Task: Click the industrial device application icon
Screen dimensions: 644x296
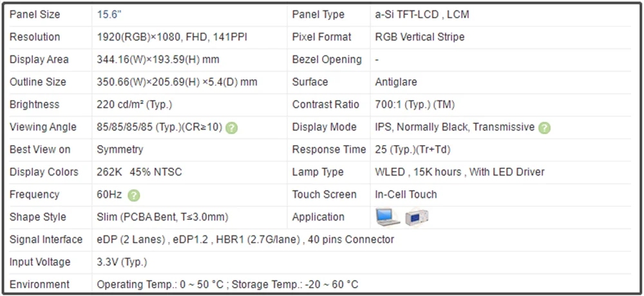Action: coord(417,217)
